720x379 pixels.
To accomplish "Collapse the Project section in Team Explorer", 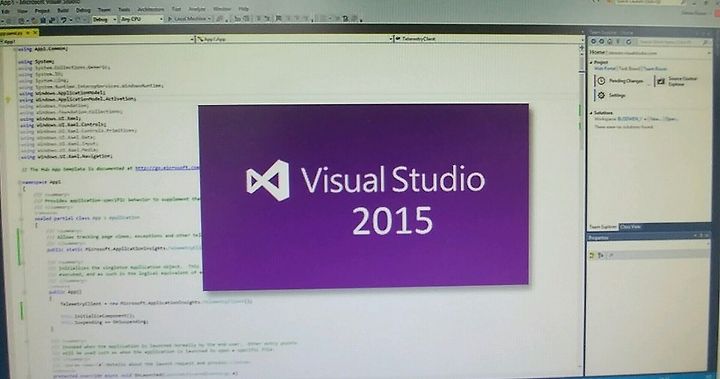I will click(x=591, y=62).
